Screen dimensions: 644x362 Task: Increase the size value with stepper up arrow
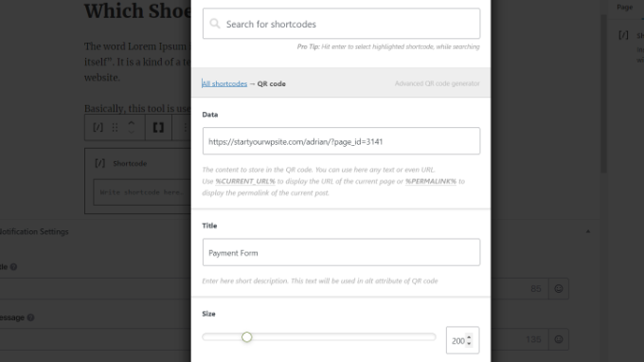tap(469, 337)
